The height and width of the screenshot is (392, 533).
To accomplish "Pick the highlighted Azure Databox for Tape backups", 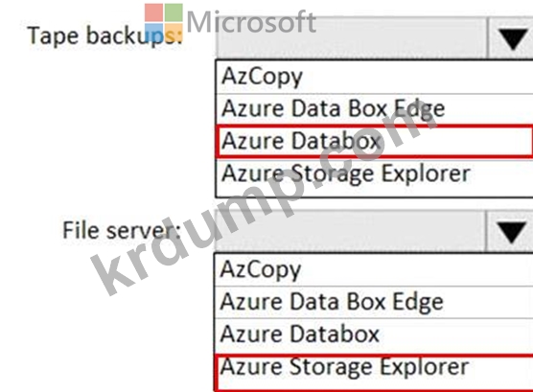I will [374, 141].
